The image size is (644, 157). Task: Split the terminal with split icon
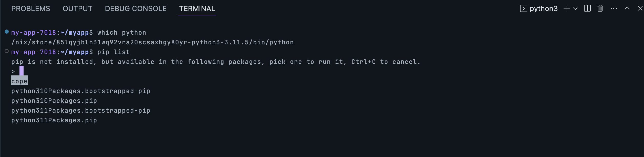tap(587, 8)
